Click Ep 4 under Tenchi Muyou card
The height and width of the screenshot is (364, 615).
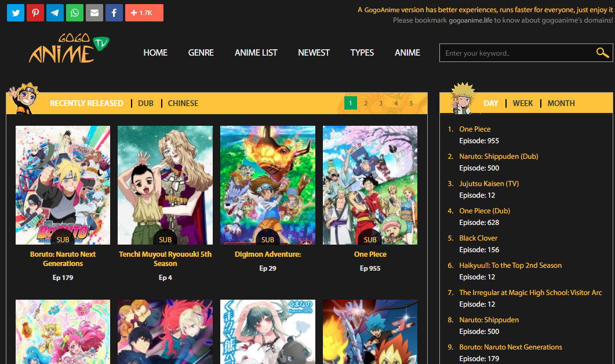(165, 277)
